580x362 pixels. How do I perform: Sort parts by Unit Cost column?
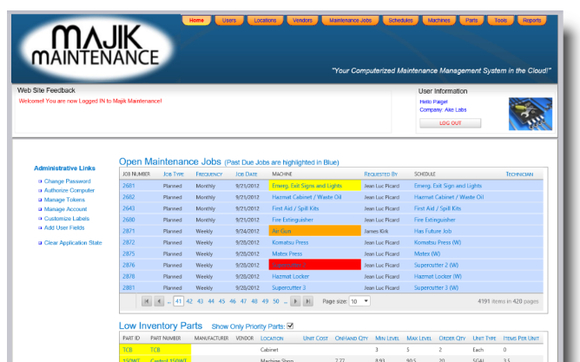[x=316, y=338]
